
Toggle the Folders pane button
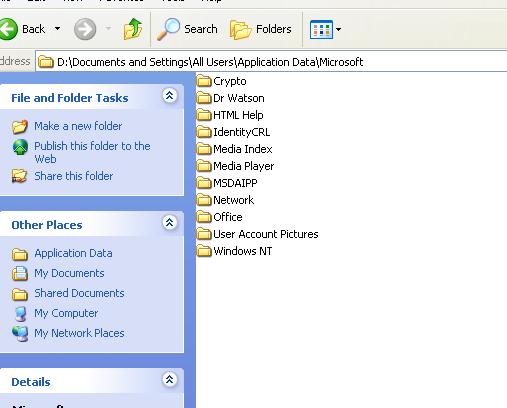pyautogui.click(x=261, y=29)
